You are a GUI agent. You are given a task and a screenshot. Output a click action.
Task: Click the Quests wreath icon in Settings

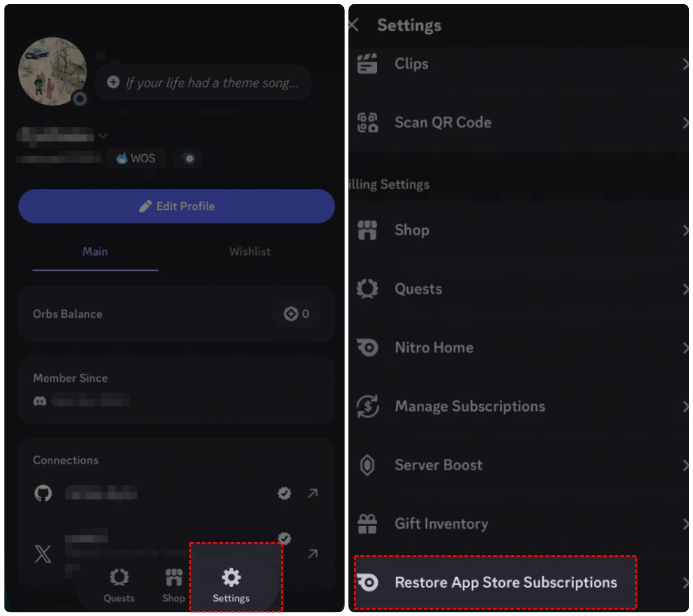[367, 289]
